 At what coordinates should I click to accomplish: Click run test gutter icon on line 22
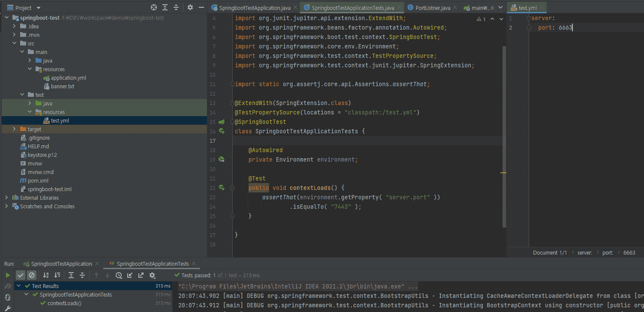click(222, 188)
